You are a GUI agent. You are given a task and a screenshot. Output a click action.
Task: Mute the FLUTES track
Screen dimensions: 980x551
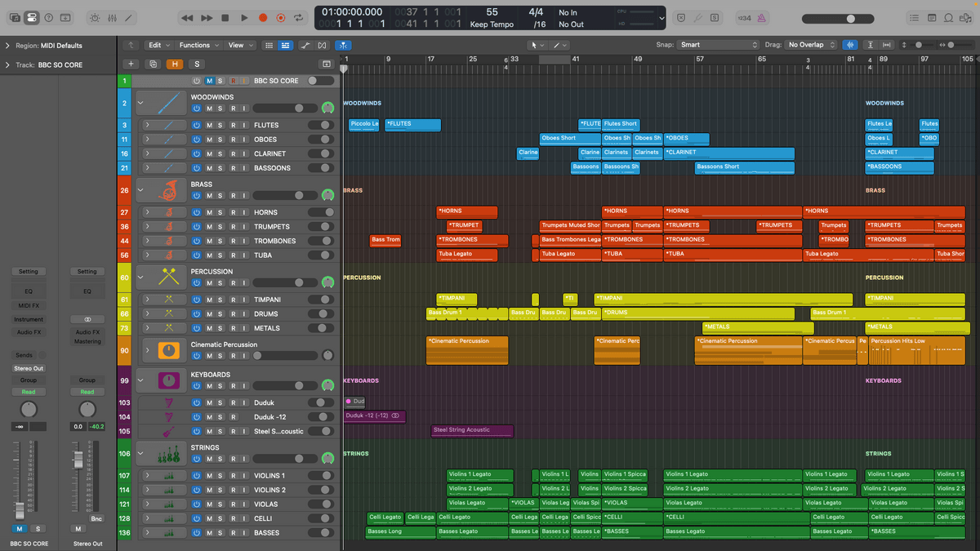[209, 126]
